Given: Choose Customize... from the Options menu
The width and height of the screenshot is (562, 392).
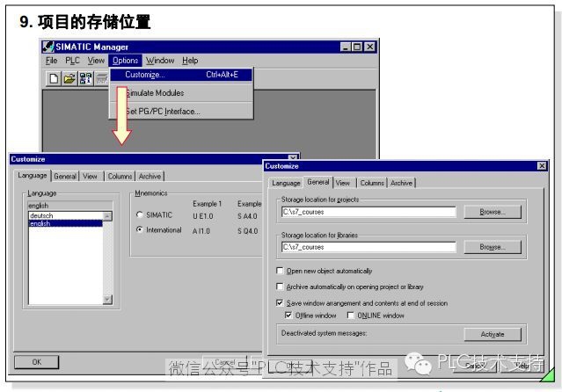Looking at the screenshot, I should pyautogui.click(x=181, y=75).
